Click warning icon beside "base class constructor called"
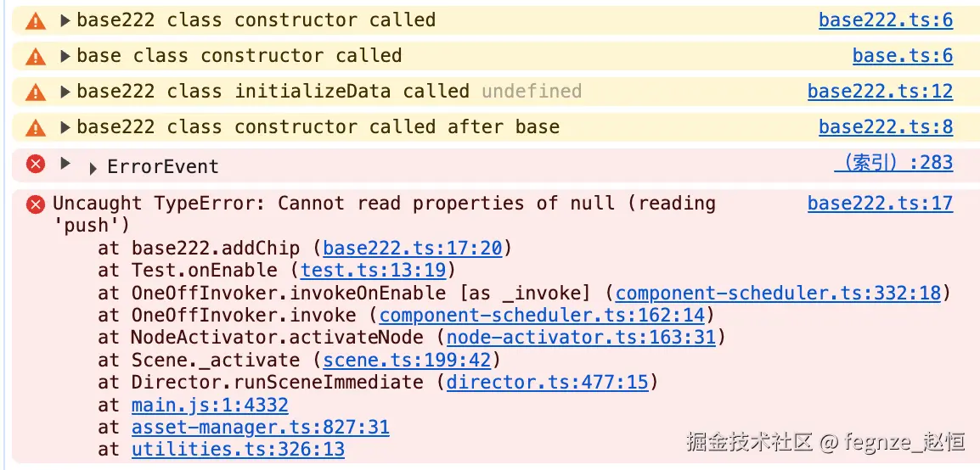This screenshot has width=980, height=470. (36, 56)
